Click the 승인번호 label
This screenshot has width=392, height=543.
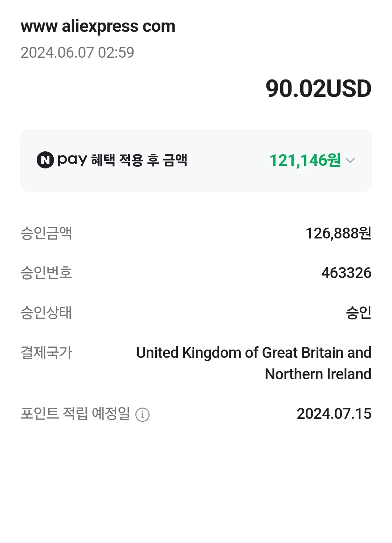pyautogui.click(x=46, y=273)
